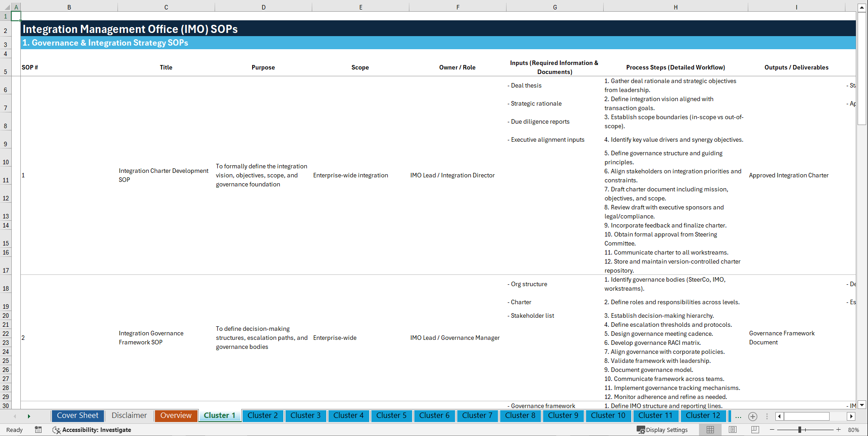Click the vertical scrollbar down arrow

[x=862, y=405]
